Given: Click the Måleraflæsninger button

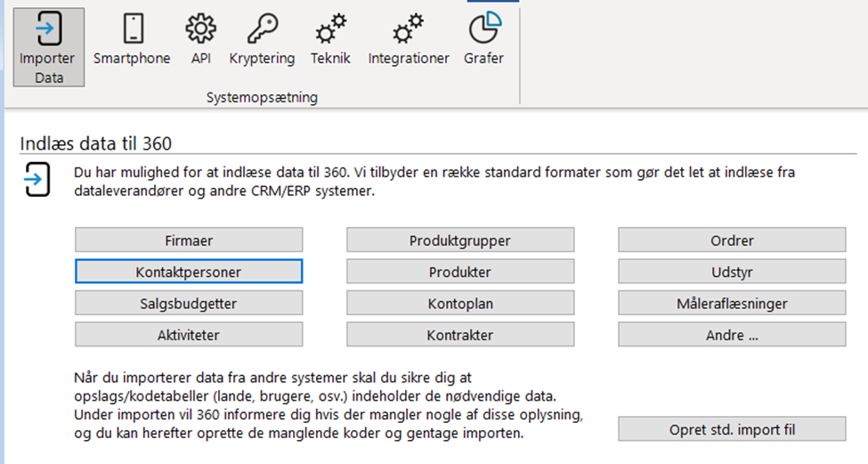Looking at the screenshot, I should (x=732, y=304).
